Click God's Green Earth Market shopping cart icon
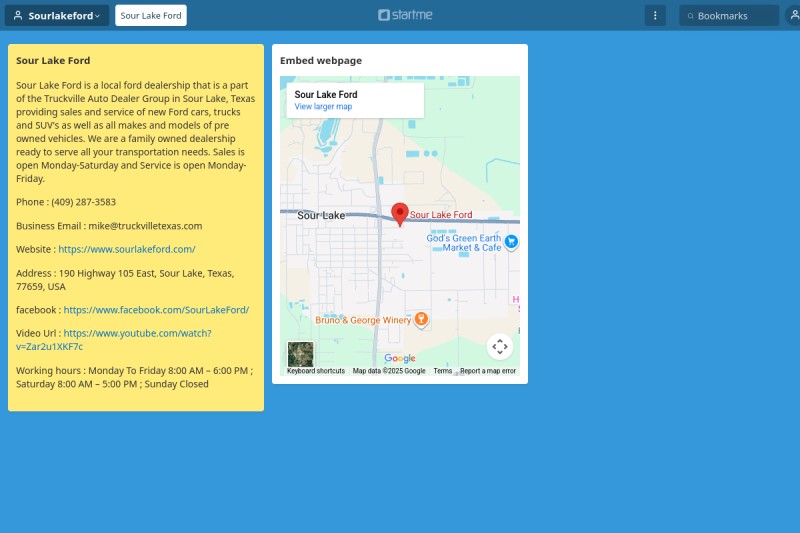This screenshot has height=533, width=800. point(511,242)
